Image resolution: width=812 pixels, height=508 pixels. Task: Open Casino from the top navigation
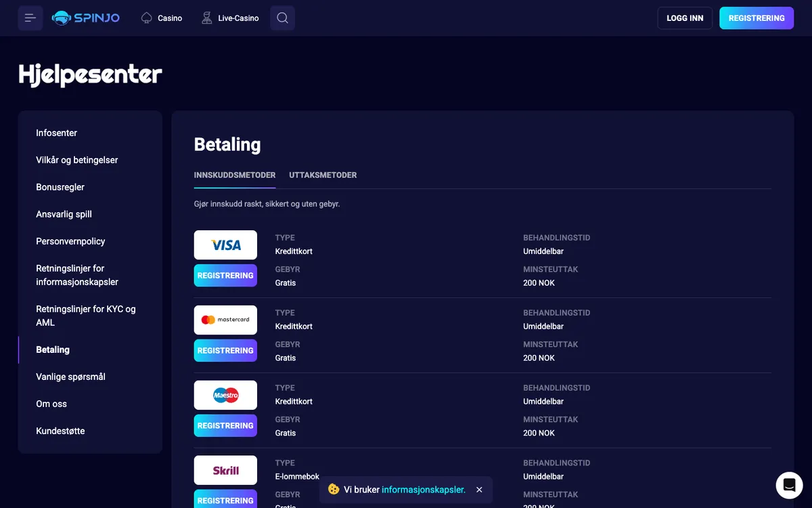170,18
